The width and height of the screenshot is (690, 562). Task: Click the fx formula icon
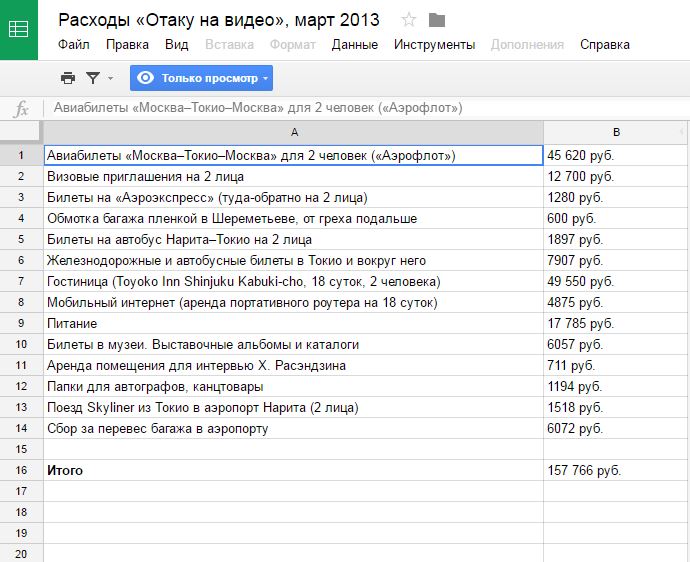pos(21,109)
